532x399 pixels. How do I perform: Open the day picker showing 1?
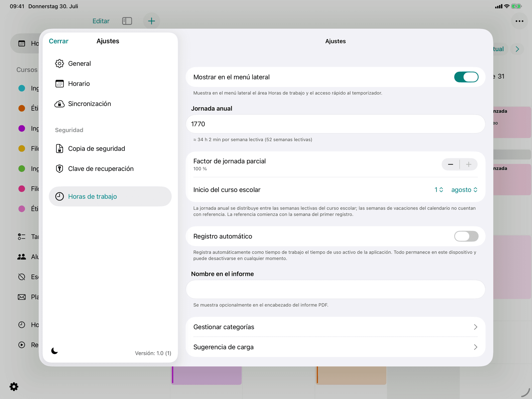[439, 190]
